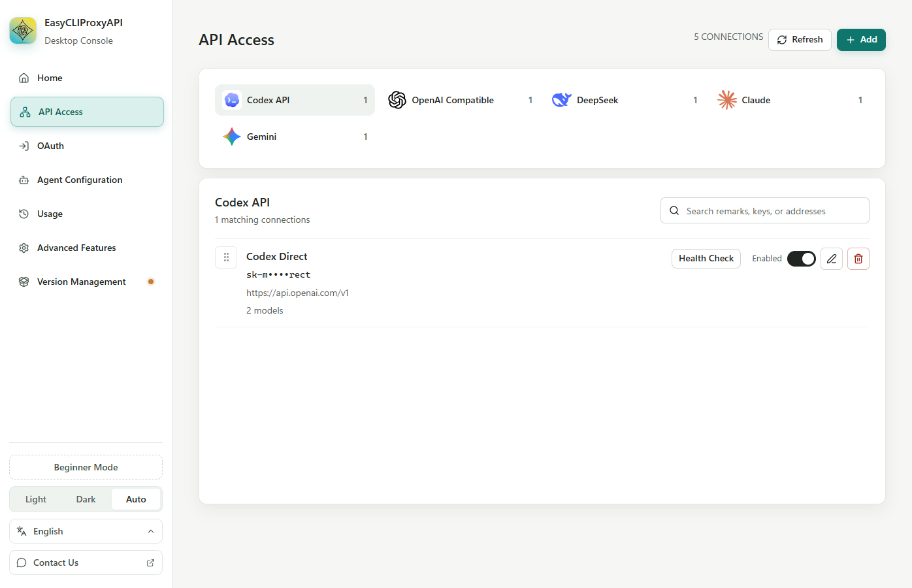Open the Contact Us link
Image resolution: width=912 pixels, height=588 pixels.
(x=86, y=563)
